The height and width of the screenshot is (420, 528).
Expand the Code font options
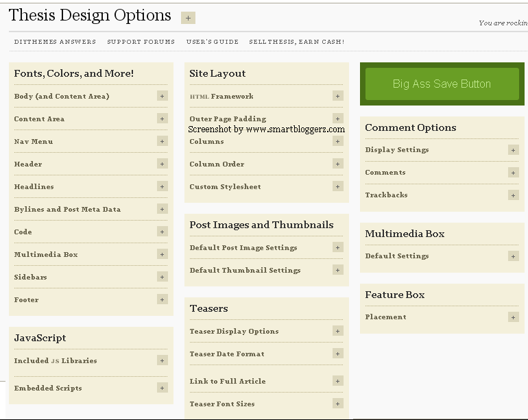click(x=163, y=232)
